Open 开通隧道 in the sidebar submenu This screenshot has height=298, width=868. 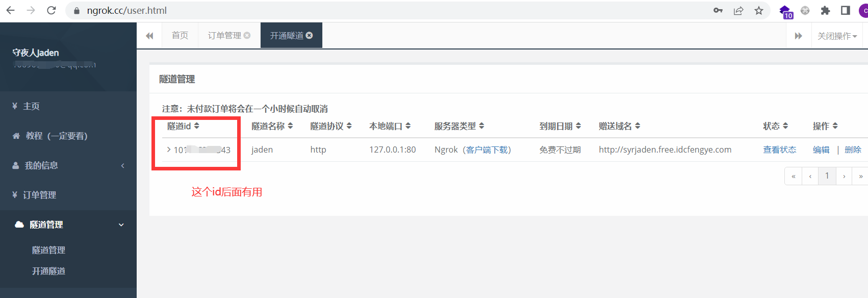point(48,271)
